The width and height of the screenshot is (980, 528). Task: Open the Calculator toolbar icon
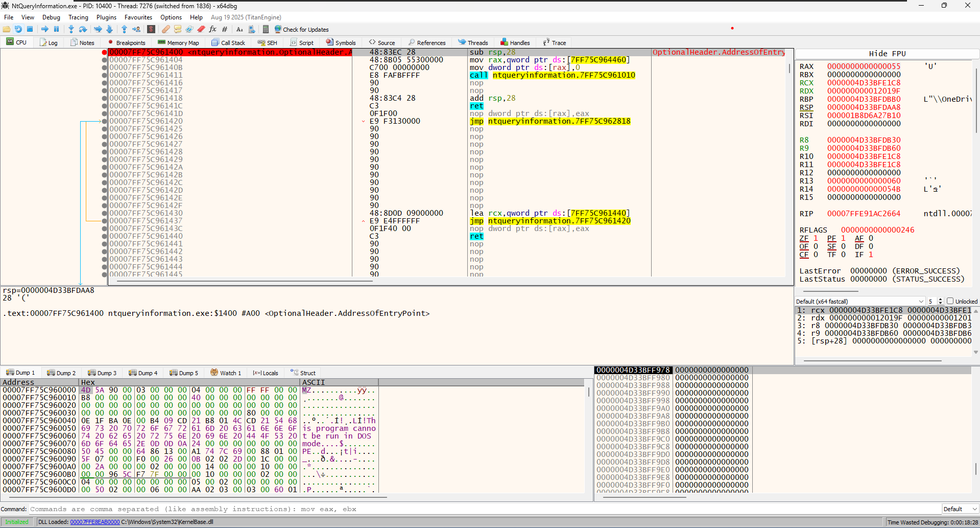point(266,29)
